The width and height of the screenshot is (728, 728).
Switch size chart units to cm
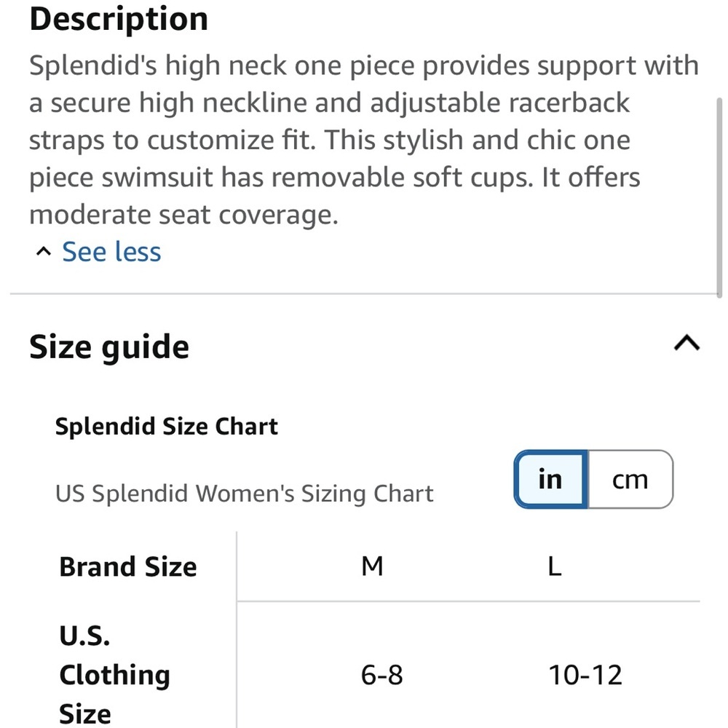pyautogui.click(x=630, y=479)
